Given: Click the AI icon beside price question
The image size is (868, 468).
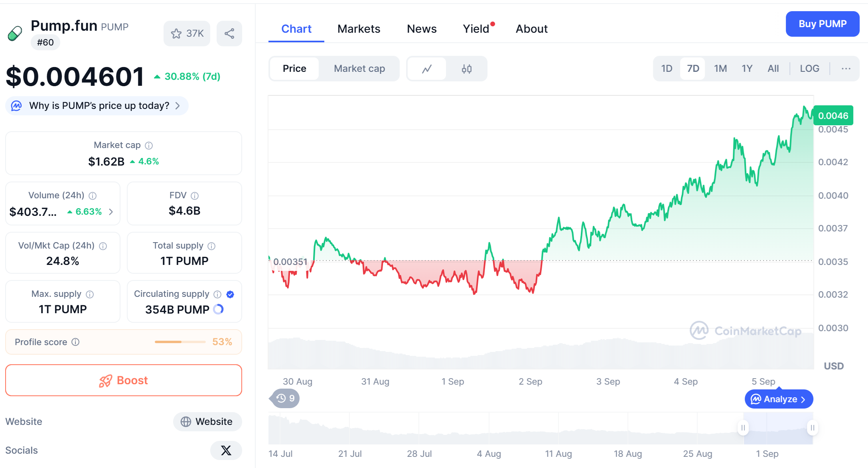Looking at the screenshot, I should (x=16, y=106).
